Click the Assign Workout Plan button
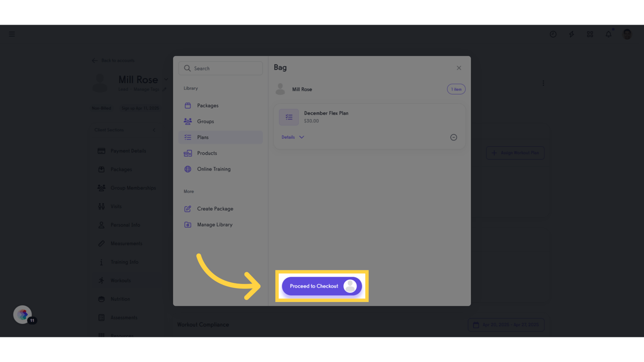644x362 pixels. click(x=515, y=153)
